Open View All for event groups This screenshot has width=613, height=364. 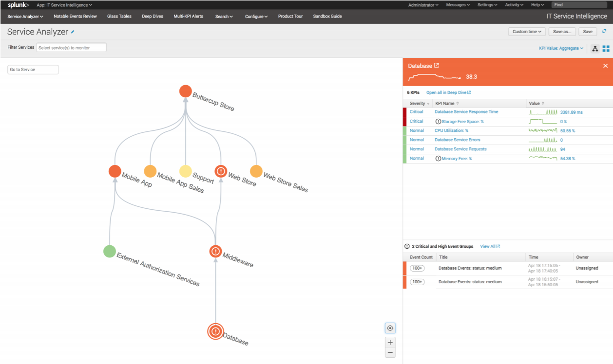pos(489,246)
